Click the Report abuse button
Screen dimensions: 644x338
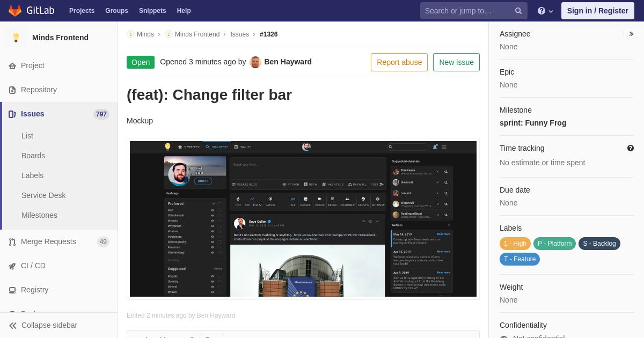click(x=399, y=62)
